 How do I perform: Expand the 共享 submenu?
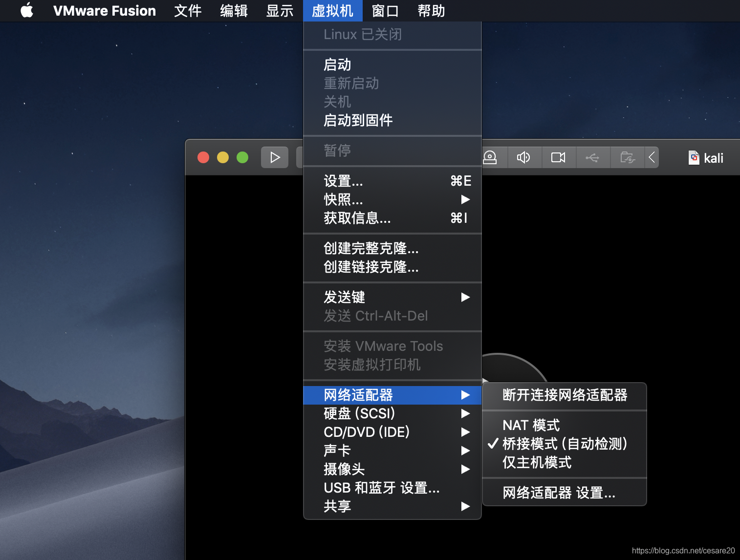point(392,506)
